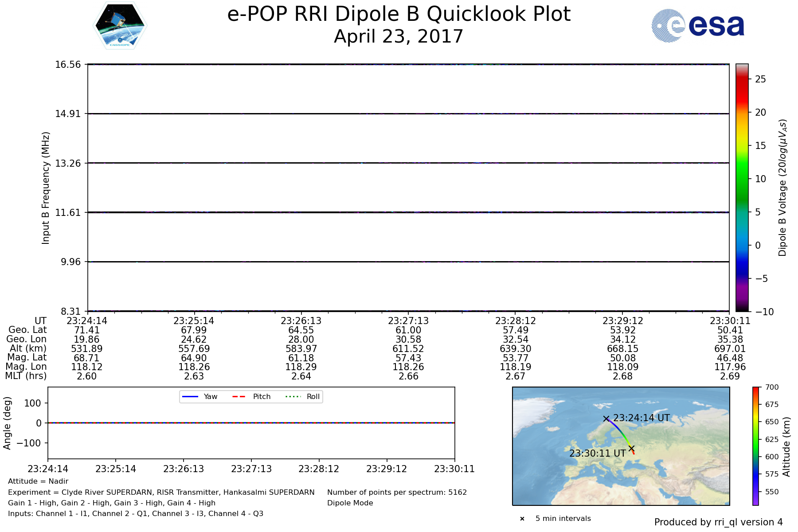The width and height of the screenshot is (798, 532).
Task: Select the blue Yaw legend line
Action: coord(190,397)
